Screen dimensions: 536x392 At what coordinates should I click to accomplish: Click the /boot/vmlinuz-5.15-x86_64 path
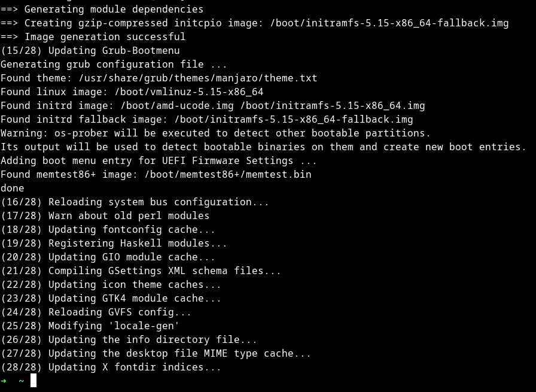[x=188, y=92]
